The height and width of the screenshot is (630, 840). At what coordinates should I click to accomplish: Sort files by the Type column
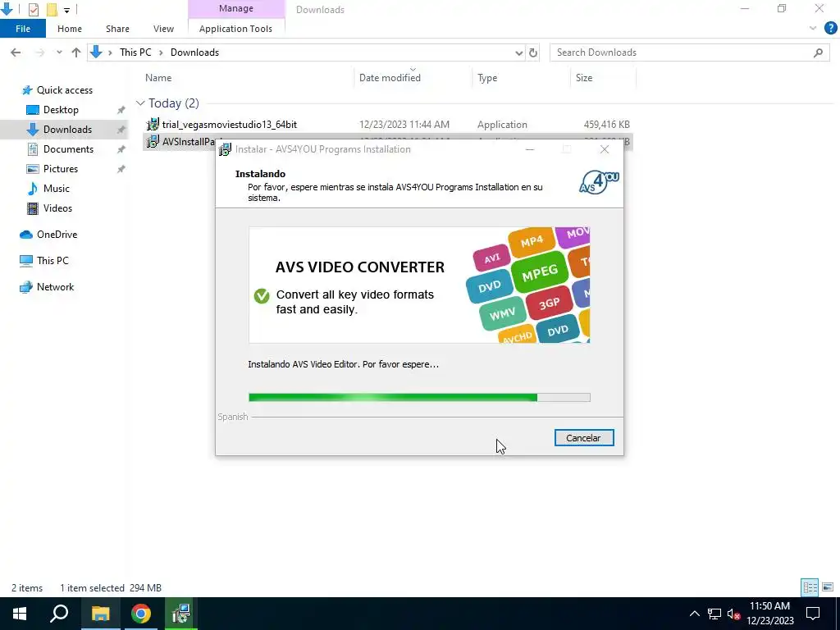coord(487,78)
